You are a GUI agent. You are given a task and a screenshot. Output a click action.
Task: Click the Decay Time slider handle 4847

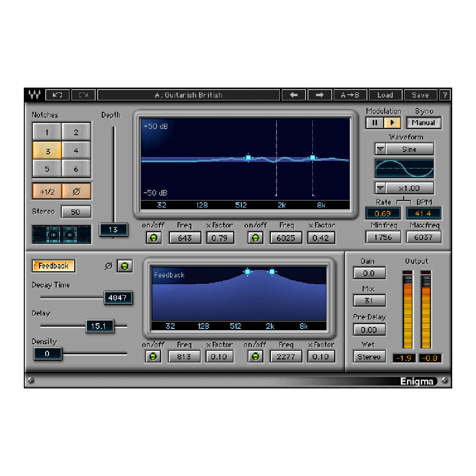tap(118, 297)
